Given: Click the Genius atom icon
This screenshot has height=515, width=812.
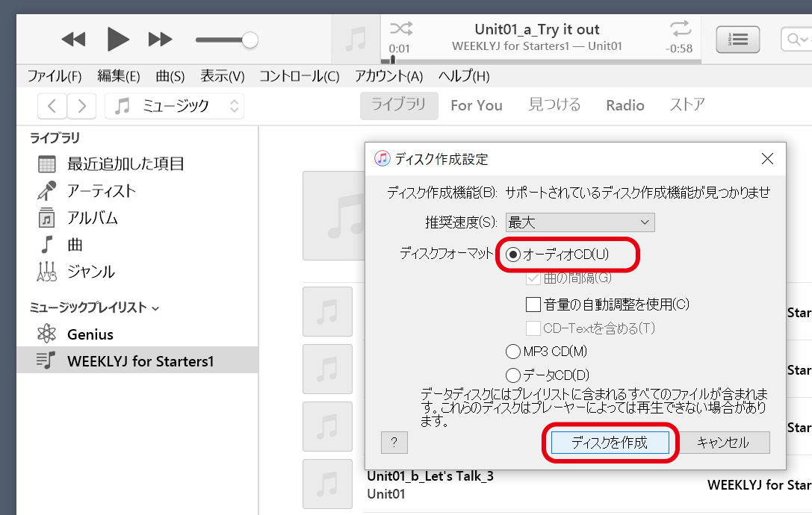Looking at the screenshot, I should point(46,334).
